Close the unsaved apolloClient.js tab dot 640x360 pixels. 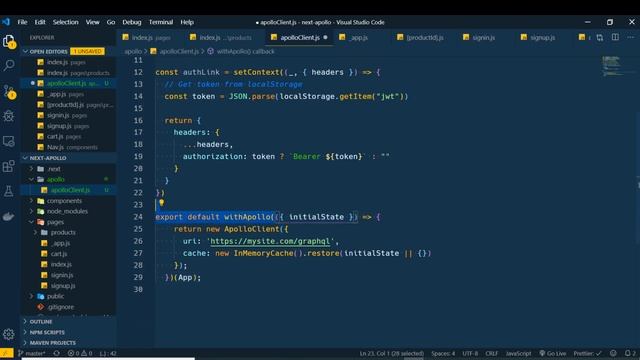325,38
